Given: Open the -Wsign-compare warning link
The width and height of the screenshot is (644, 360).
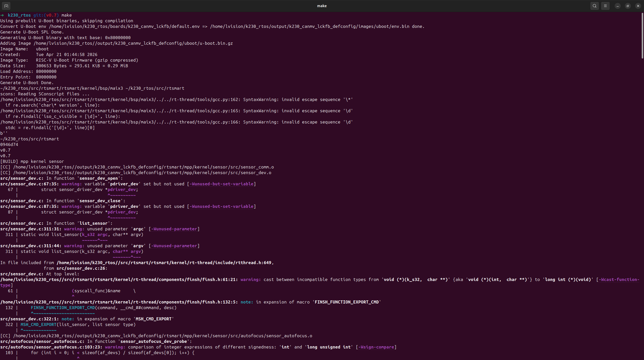Looking at the screenshot, I should point(376,347).
